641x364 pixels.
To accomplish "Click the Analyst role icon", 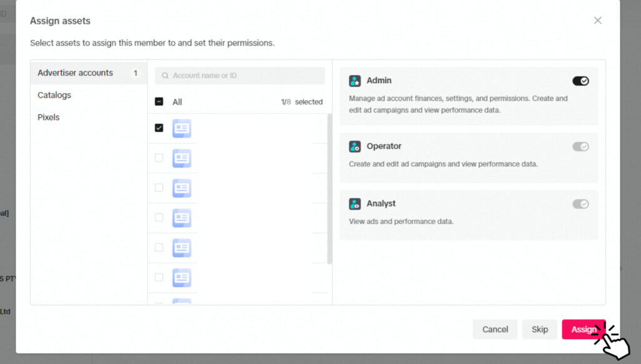I will 355,204.
